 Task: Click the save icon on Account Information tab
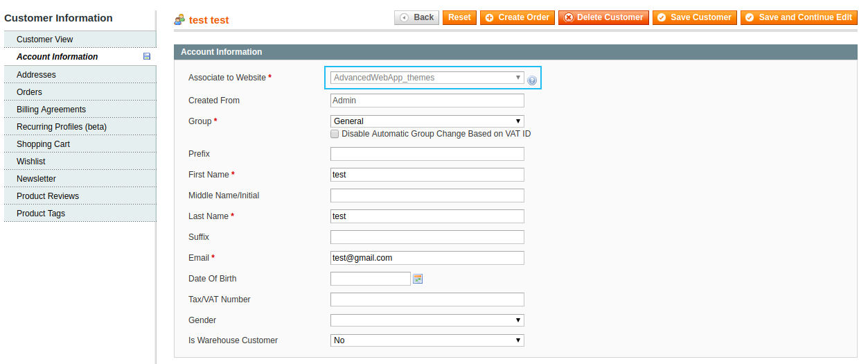[x=147, y=57]
